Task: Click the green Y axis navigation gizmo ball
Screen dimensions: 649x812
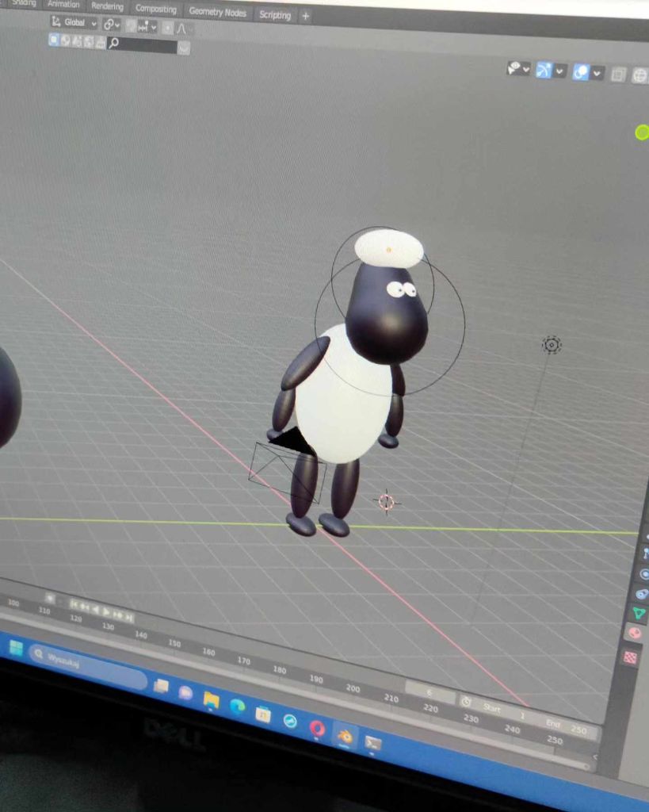Action: pyautogui.click(x=643, y=132)
